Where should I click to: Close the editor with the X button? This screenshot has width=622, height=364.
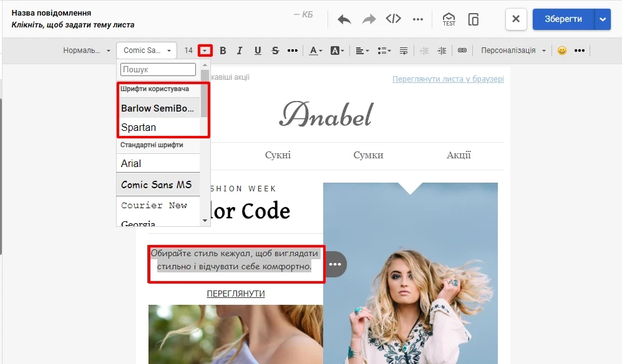pos(516,19)
